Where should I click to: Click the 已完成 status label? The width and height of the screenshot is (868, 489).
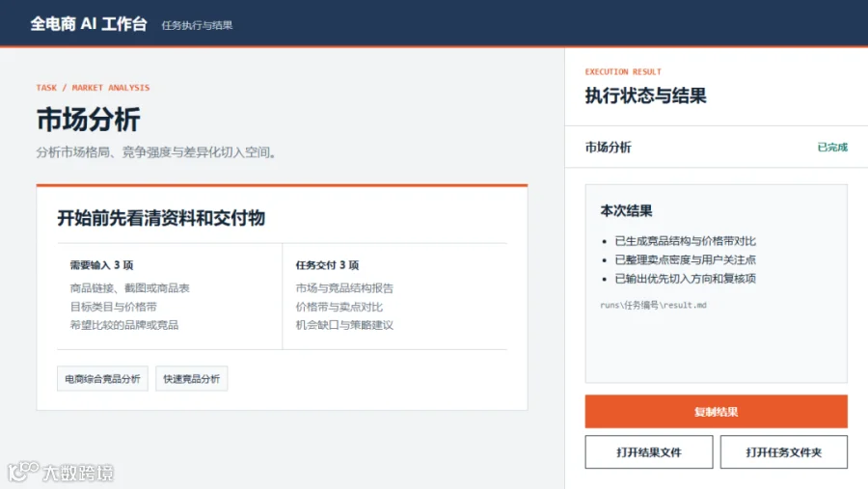(x=832, y=147)
